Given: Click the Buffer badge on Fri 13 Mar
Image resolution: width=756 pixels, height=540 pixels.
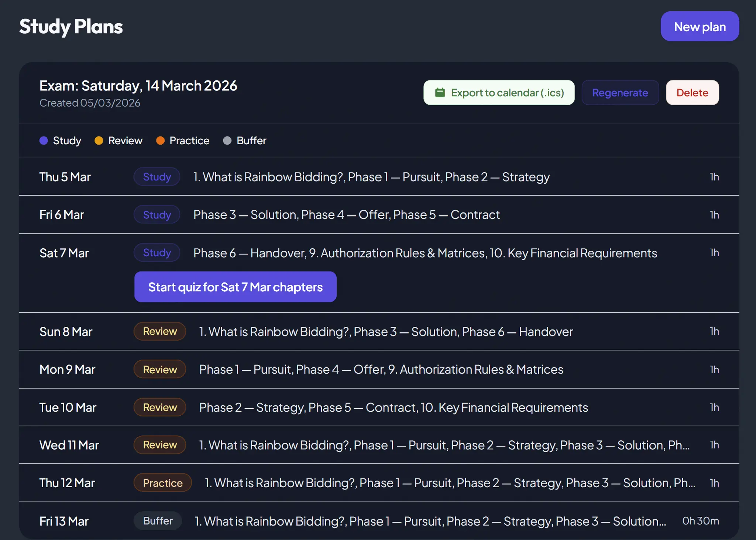Looking at the screenshot, I should click(158, 521).
